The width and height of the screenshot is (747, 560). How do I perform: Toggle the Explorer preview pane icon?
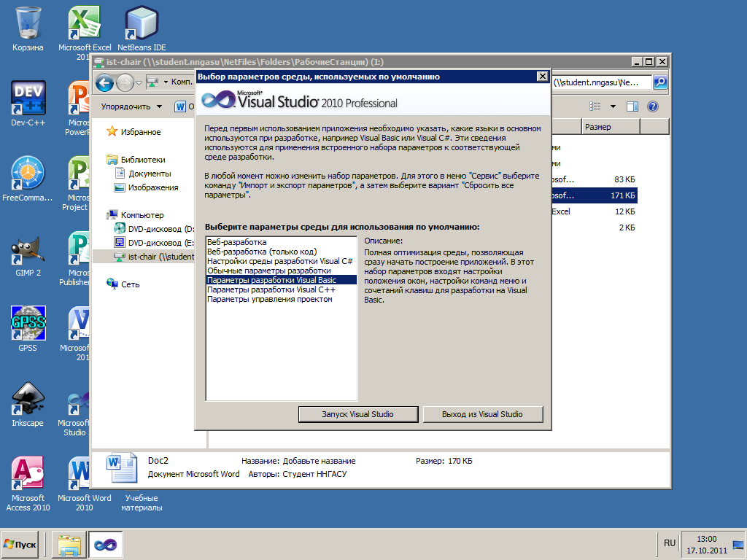632,106
